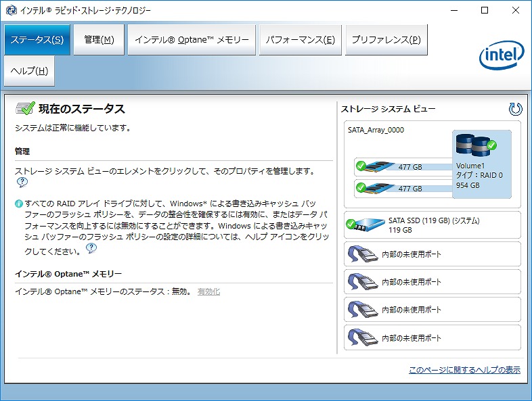
Task: Open the インテル Optane メモリー tab
Action: click(192, 40)
